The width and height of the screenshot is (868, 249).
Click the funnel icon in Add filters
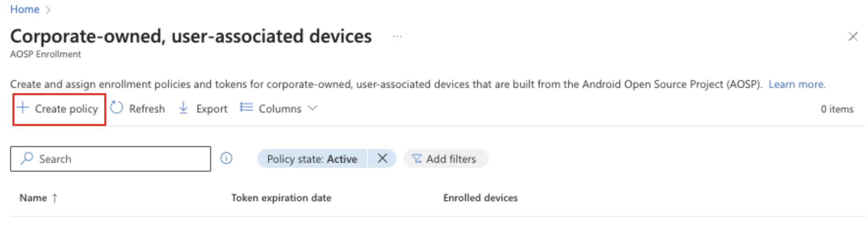click(416, 159)
